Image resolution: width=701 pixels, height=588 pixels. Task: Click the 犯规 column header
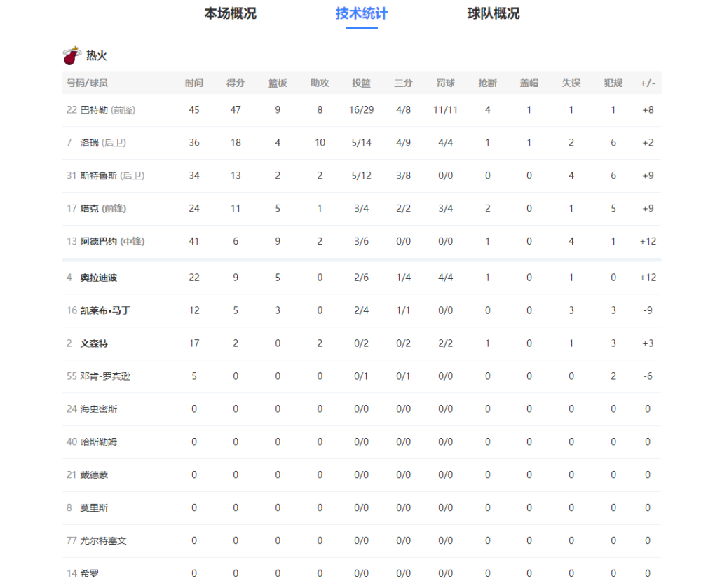(x=613, y=83)
